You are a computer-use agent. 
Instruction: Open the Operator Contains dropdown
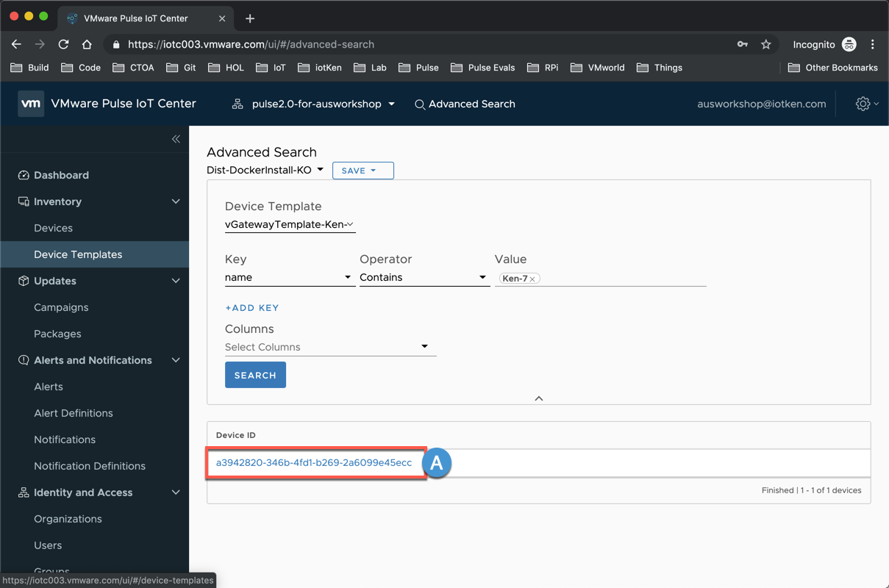click(424, 278)
